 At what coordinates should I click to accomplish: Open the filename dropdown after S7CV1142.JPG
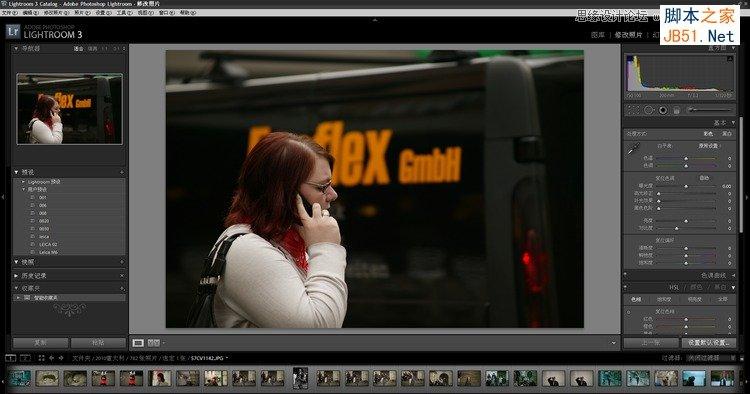[227, 358]
